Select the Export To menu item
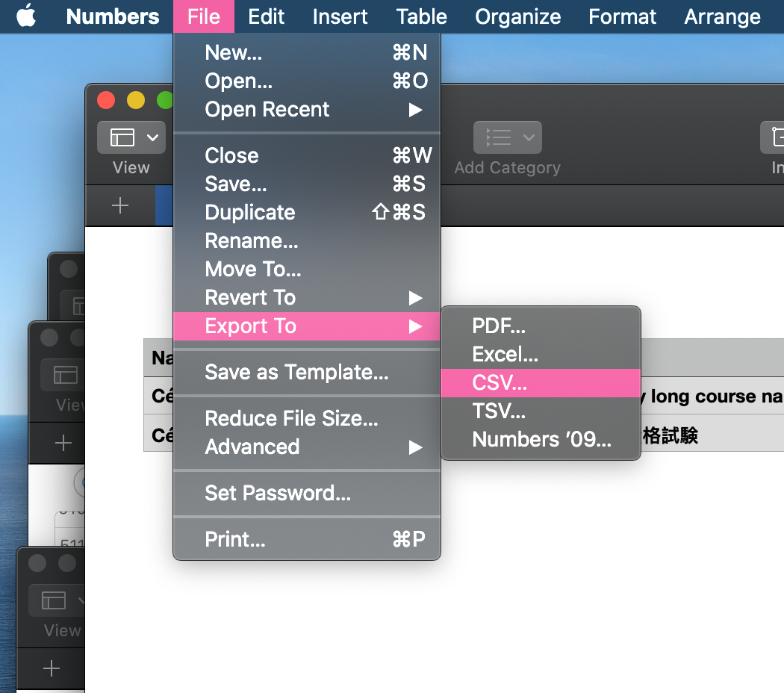The image size is (784, 693). (x=306, y=326)
